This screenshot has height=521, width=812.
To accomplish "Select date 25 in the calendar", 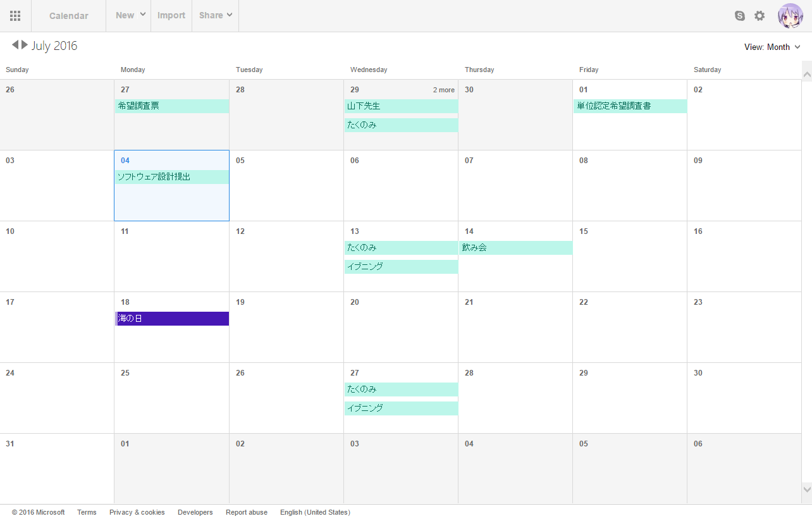I will (x=125, y=373).
